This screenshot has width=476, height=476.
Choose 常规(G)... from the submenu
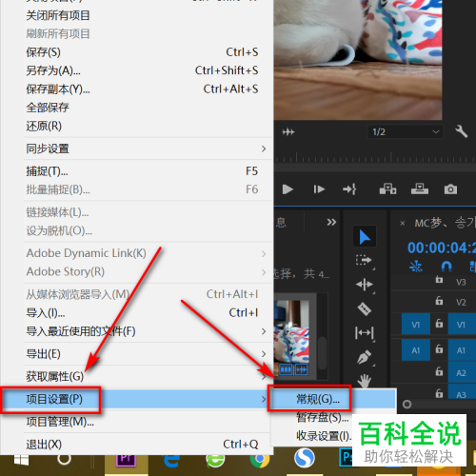coord(333,399)
